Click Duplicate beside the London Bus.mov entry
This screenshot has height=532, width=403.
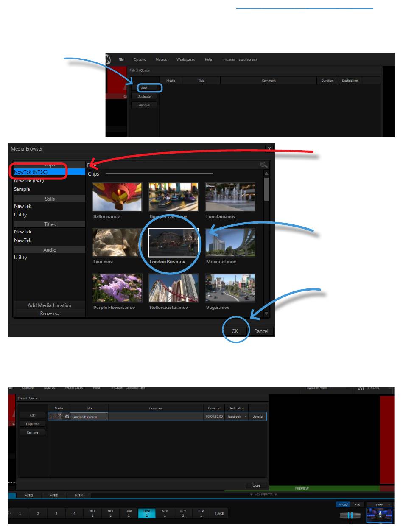coord(33,424)
